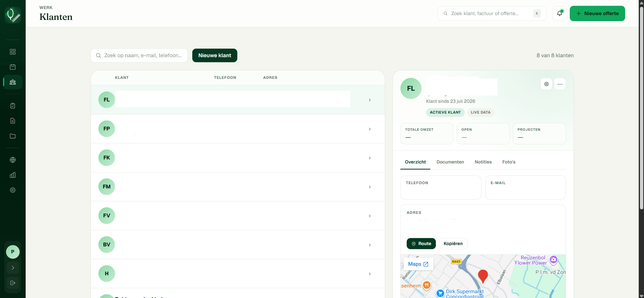Click the FK avatar in the customer list
Viewport: 644px width, 298px height.
pos(107,158)
